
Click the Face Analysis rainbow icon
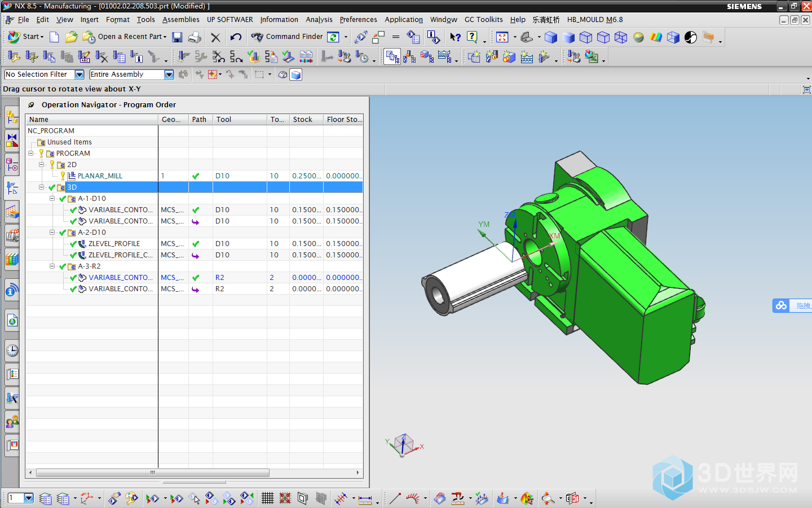(656, 37)
